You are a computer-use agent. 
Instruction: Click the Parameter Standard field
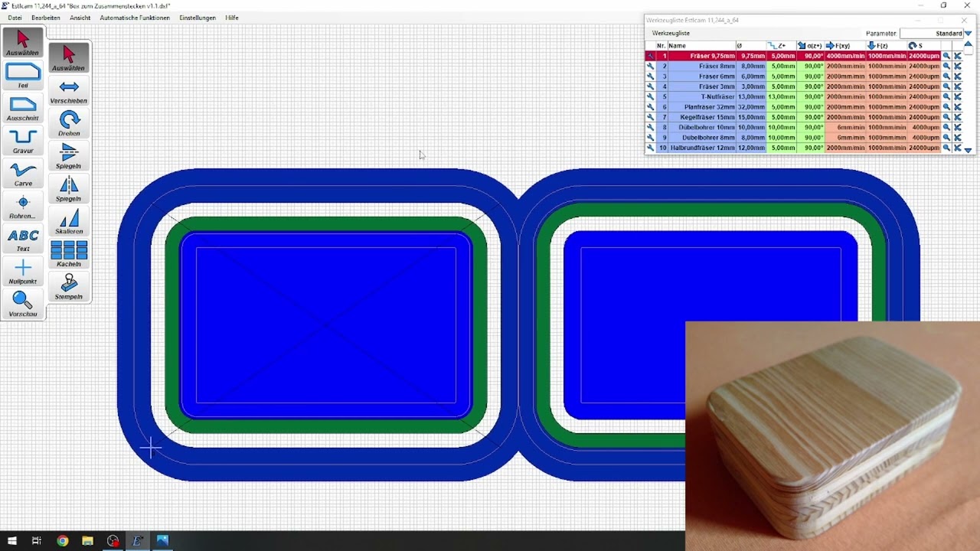tap(931, 34)
